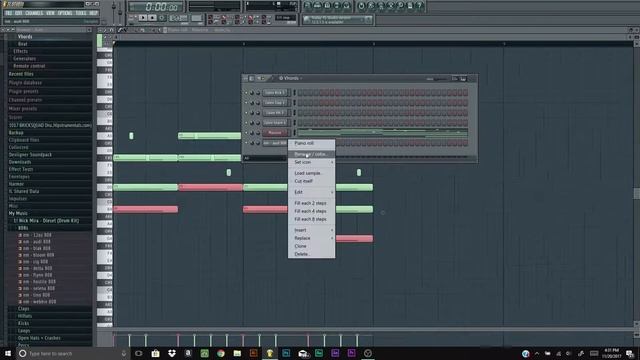640x360 pixels.
Task: Expand the Insert submenu
Action: point(311,230)
